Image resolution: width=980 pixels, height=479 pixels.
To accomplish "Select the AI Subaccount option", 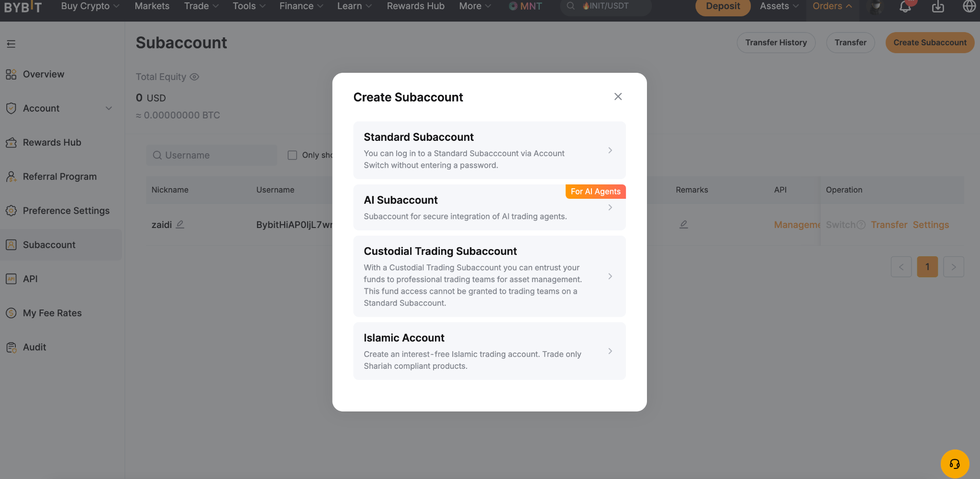I will [490, 207].
